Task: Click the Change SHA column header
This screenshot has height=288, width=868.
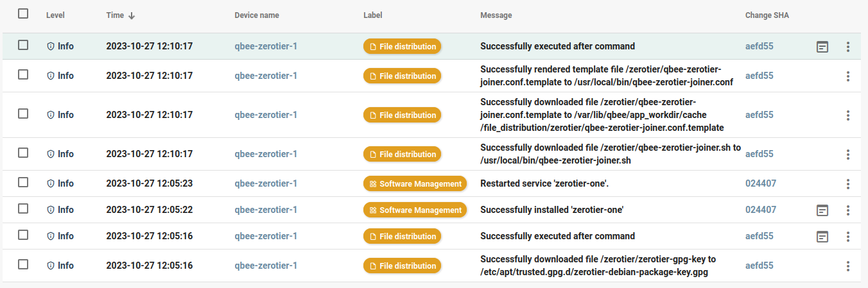Action: pyautogui.click(x=767, y=15)
